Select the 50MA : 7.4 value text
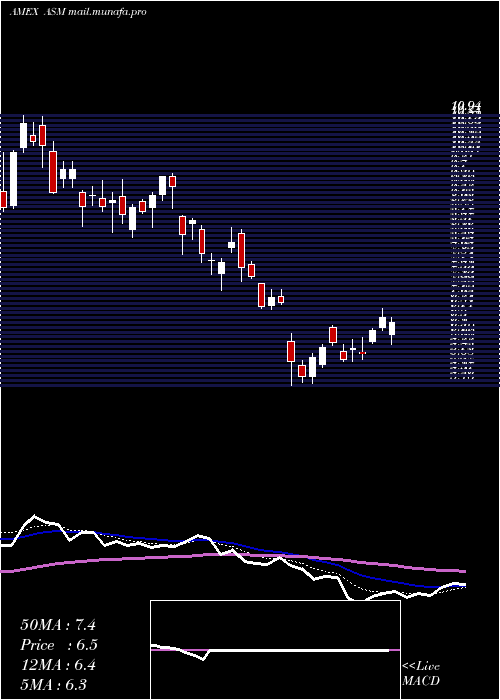Image resolution: width=500 pixels, height=700 pixels. [58, 625]
